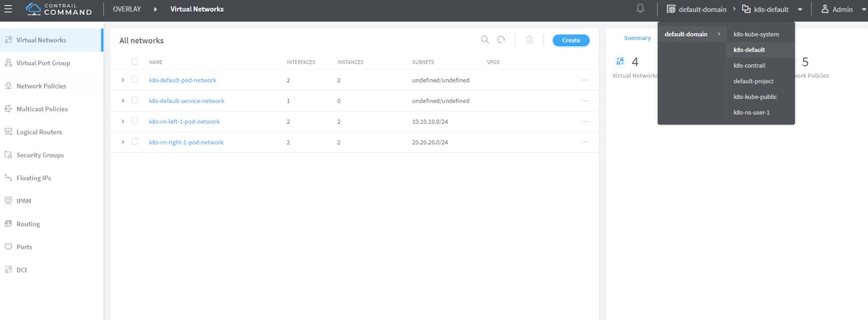
Task: Click the Virtual Networks sidebar icon
Action: pyautogui.click(x=8, y=40)
